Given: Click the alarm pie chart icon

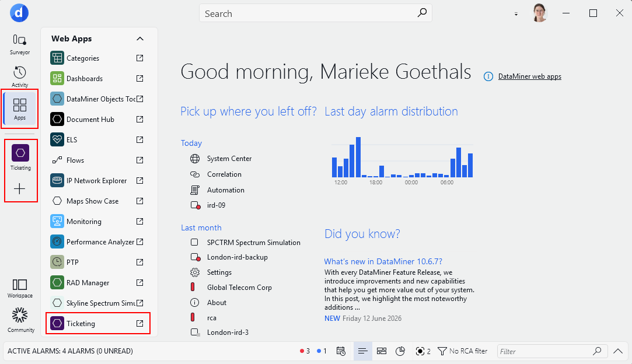Looking at the screenshot, I should [x=400, y=351].
